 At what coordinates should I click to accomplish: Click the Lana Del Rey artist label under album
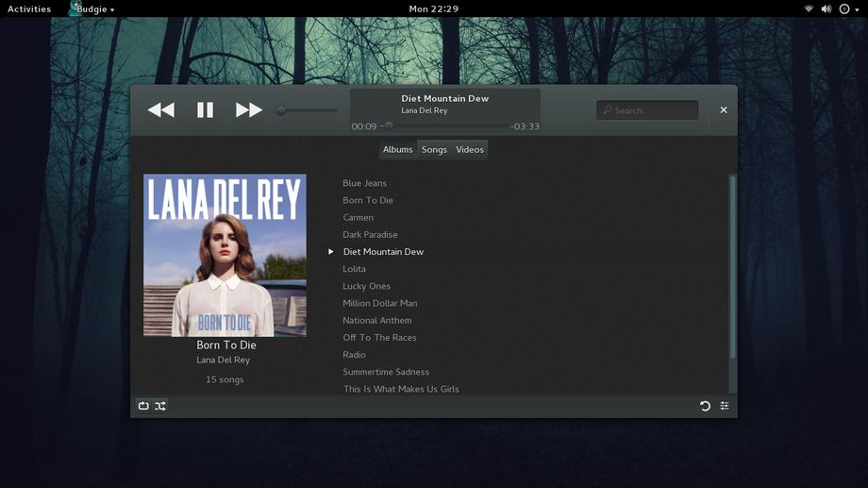(223, 360)
